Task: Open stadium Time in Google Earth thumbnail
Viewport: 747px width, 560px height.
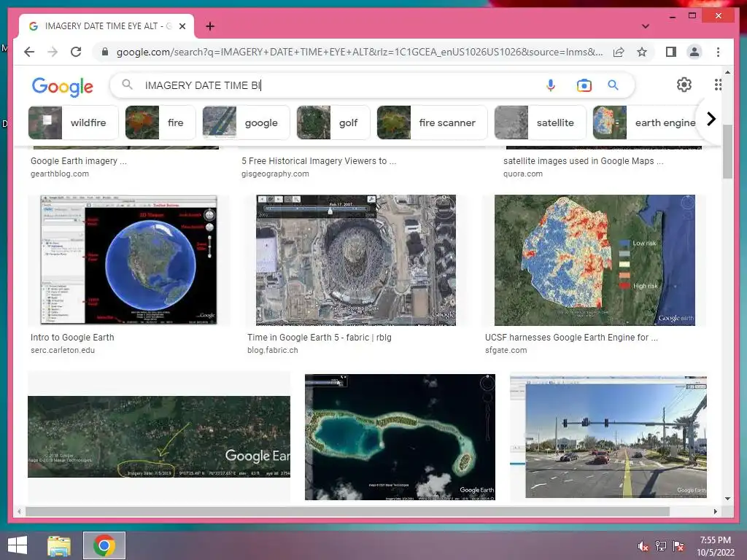Action: [x=356, y=260]
